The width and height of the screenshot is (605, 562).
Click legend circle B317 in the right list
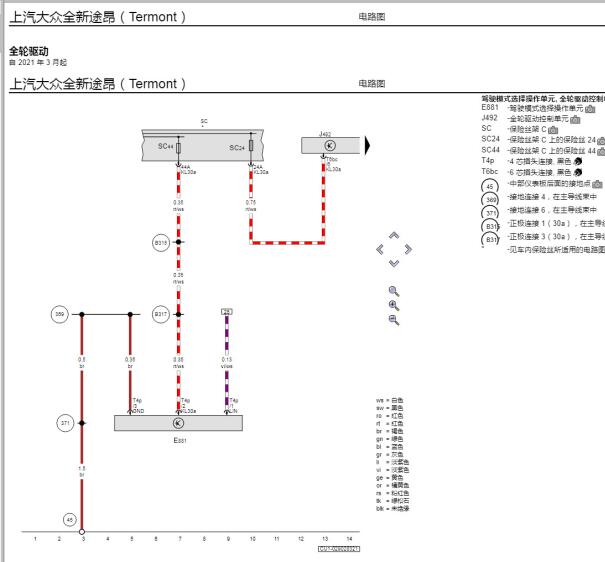[491, 240]
